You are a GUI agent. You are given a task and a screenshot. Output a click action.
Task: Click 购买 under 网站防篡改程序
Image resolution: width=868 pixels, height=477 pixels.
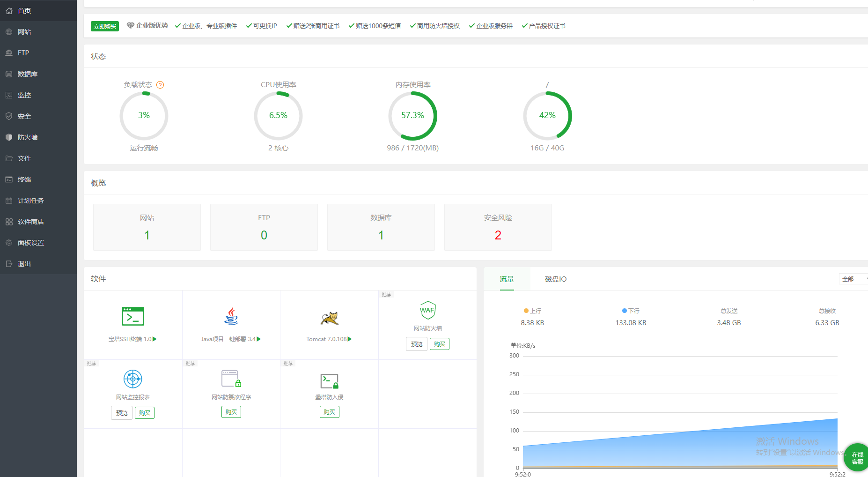point(231,412)
